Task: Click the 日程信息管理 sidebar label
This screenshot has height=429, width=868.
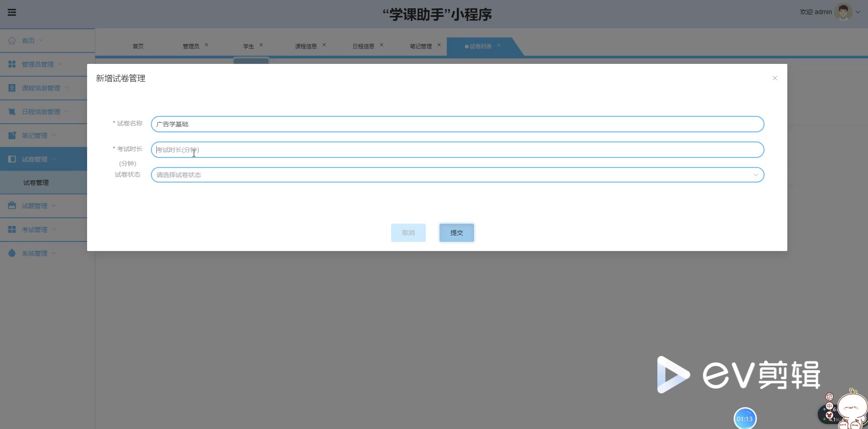Action: [x=41, y=112]
